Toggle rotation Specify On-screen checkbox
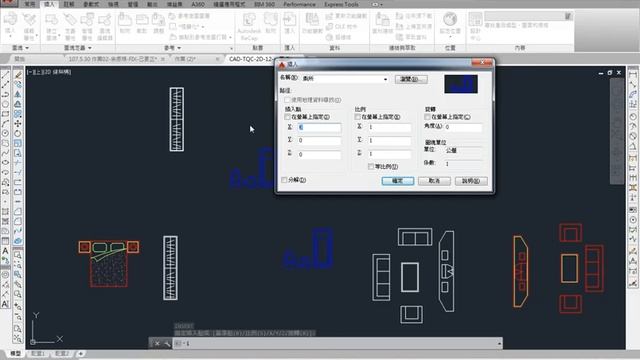Image resolution: width=640 pixels, height=360 pixels. 427,117
